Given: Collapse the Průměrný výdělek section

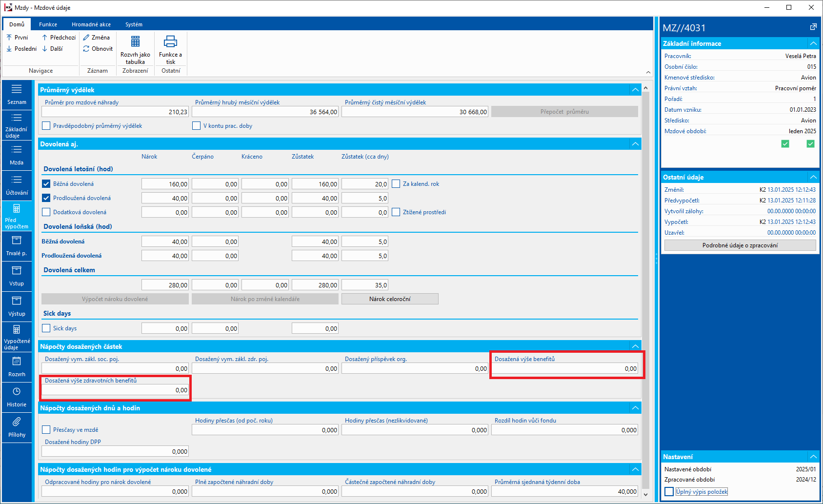Looking at the screenshot, I should (x=635, y=90).
